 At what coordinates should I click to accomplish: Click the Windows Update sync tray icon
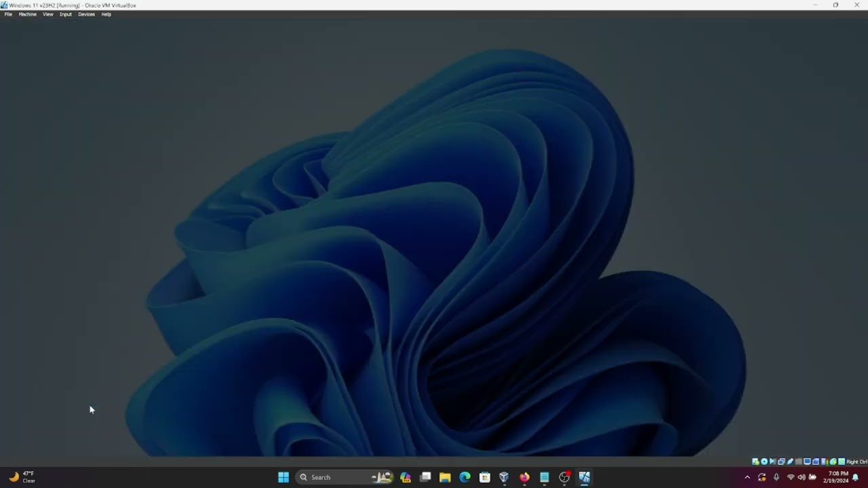click(762, 477)
